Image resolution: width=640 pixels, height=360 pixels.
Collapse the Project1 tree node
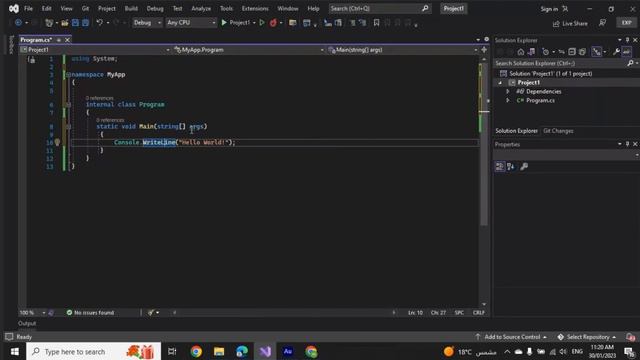point(500,83)
